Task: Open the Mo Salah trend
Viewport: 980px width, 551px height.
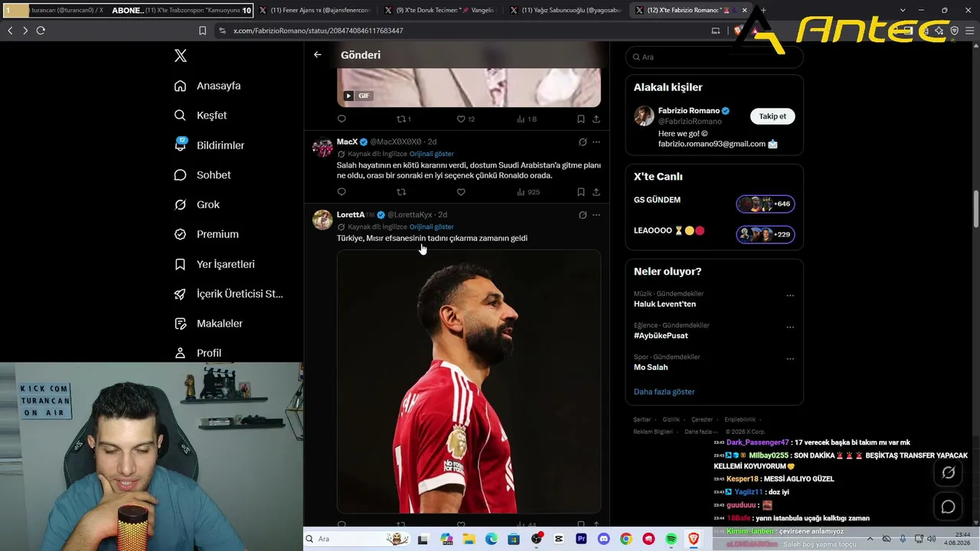Action: coord(651,367)
